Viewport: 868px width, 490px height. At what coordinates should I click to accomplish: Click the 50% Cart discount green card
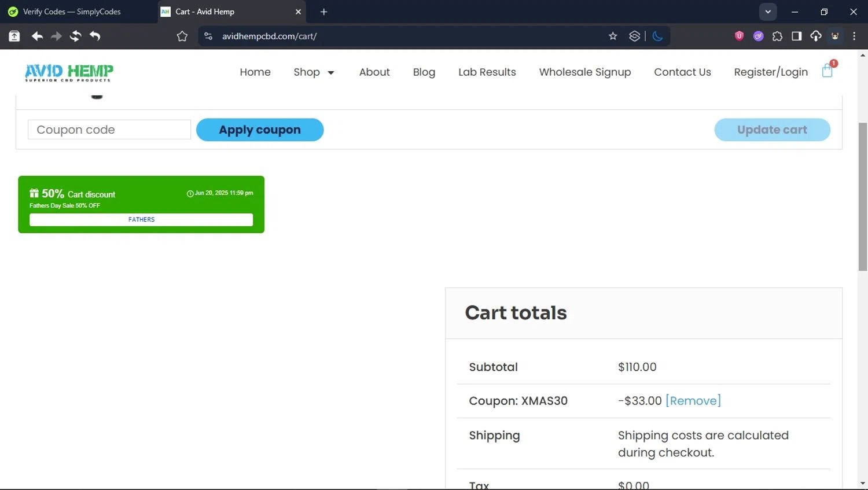(x=141, y=204)
